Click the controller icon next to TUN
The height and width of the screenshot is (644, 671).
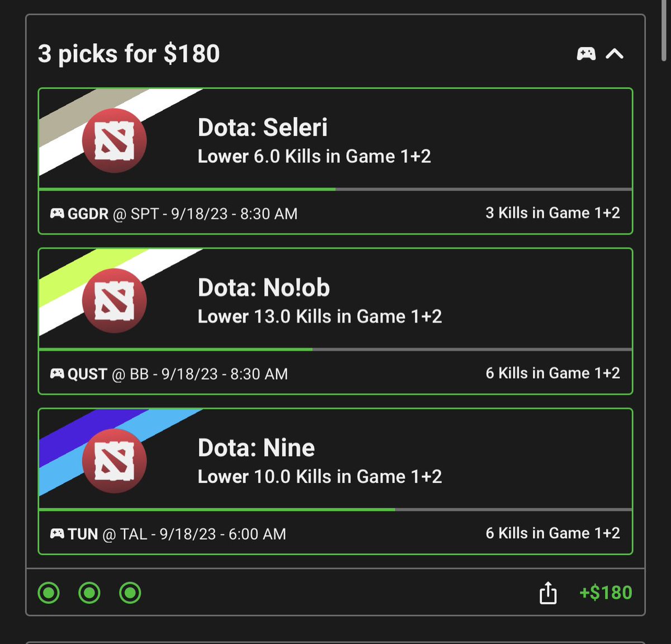(57, 533)
